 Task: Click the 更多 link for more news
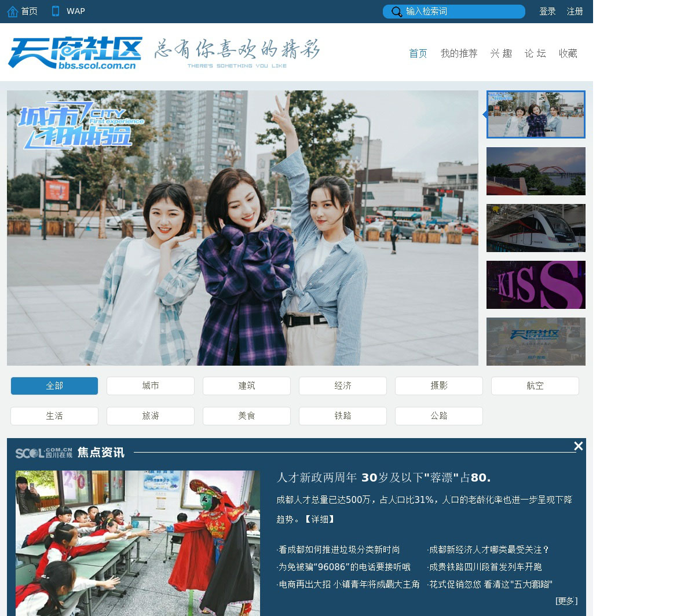pyautogui.click(x=566, y=601)
